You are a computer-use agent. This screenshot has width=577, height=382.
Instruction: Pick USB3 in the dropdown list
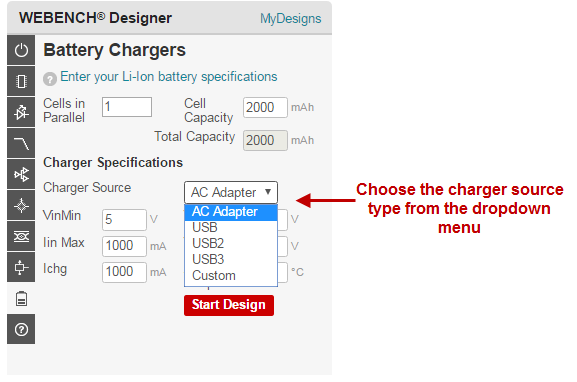(x=231, y=259)
